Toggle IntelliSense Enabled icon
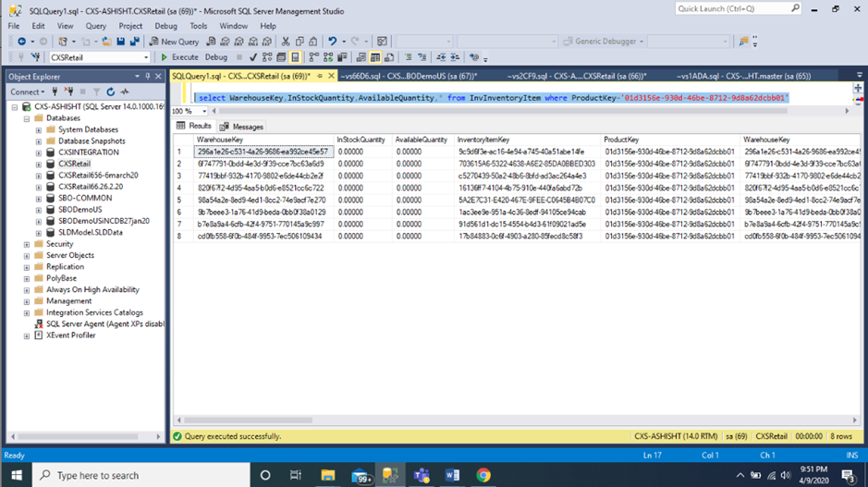 coord(295,57)
